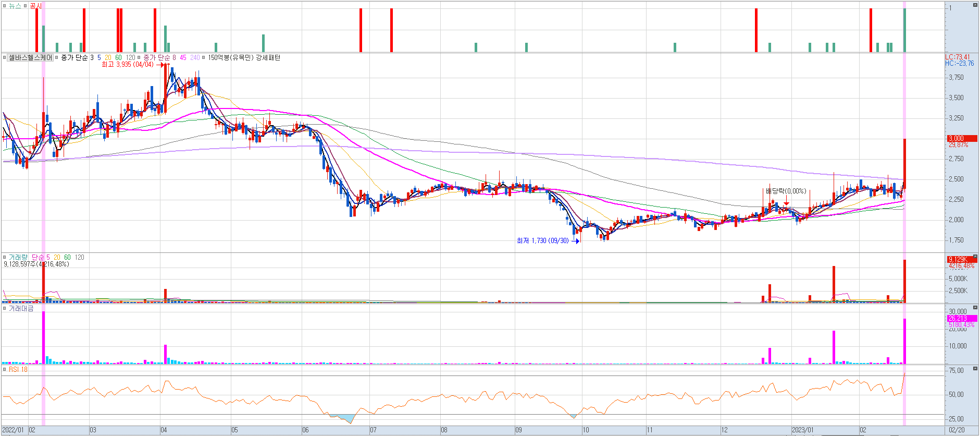Click the orange 20 price moving average period

coord(108,57)
